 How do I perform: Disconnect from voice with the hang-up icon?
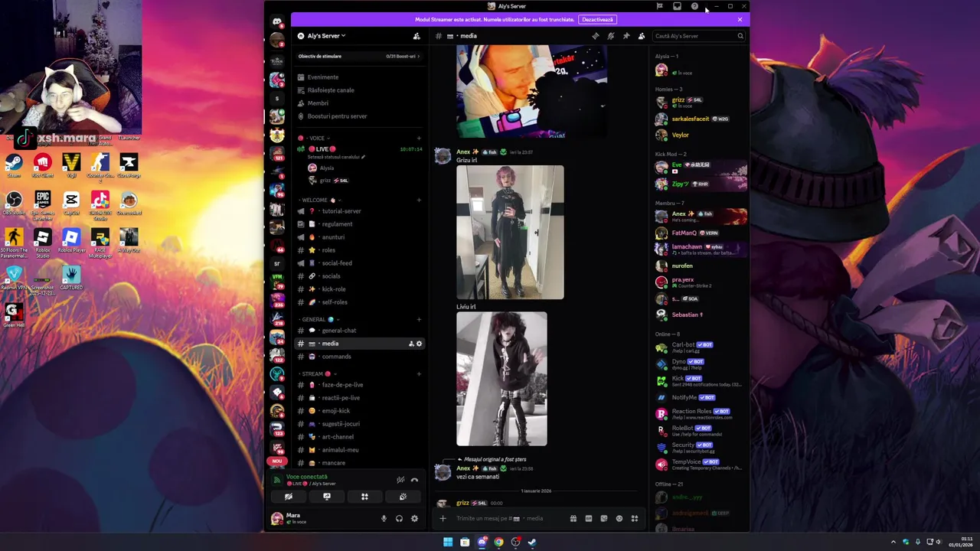coord(415,480)
